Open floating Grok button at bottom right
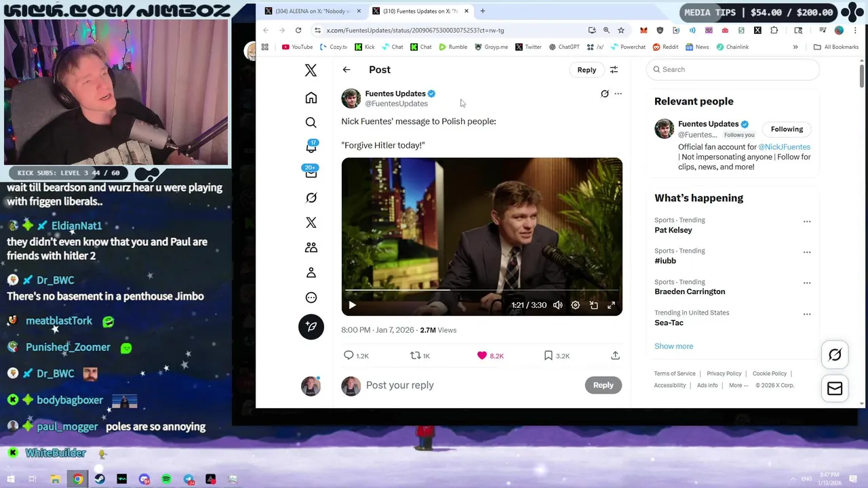 835,354
